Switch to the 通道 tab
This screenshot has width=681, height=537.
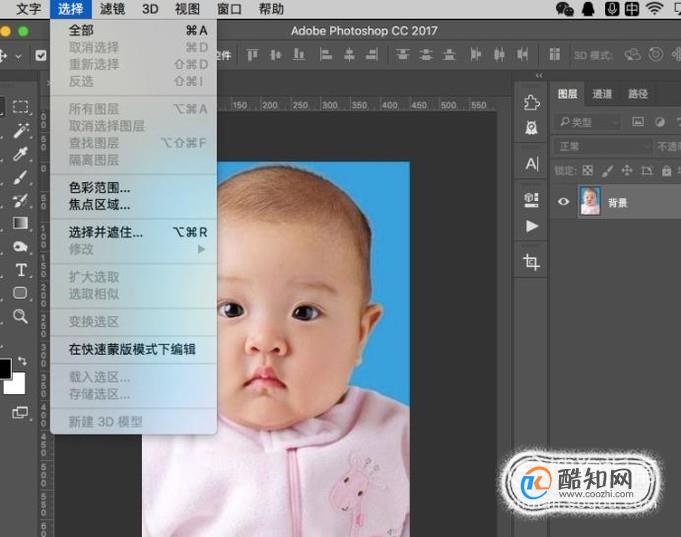tap(602, 94)
